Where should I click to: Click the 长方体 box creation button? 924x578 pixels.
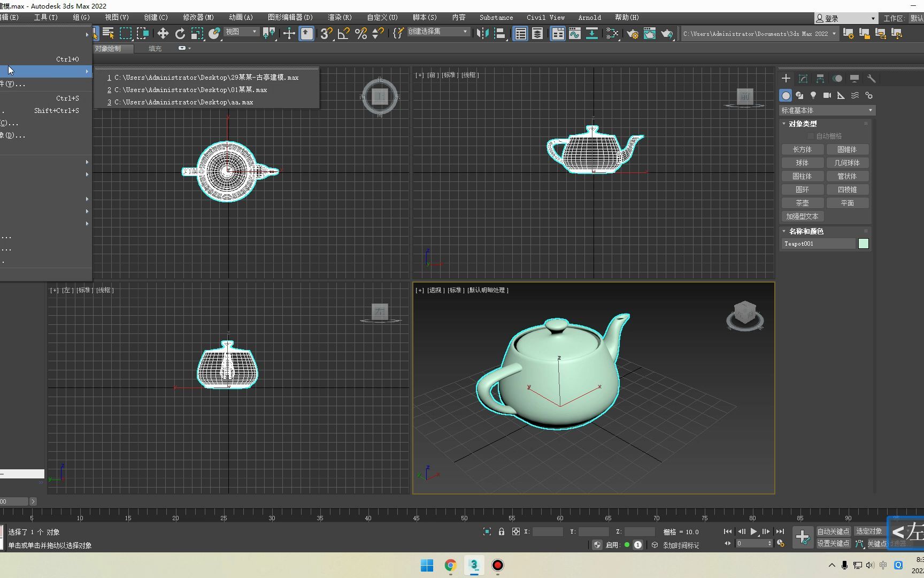click(x=802, y=149)
